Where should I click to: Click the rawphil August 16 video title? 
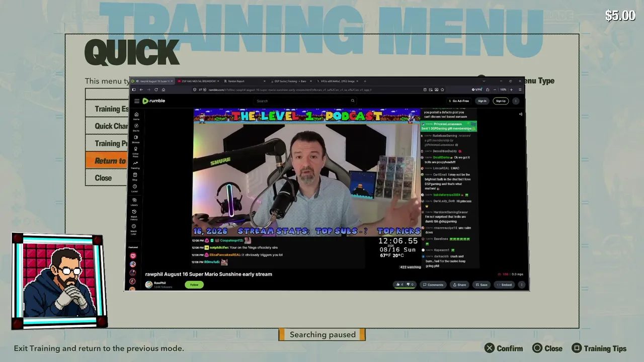coord(209,274)
